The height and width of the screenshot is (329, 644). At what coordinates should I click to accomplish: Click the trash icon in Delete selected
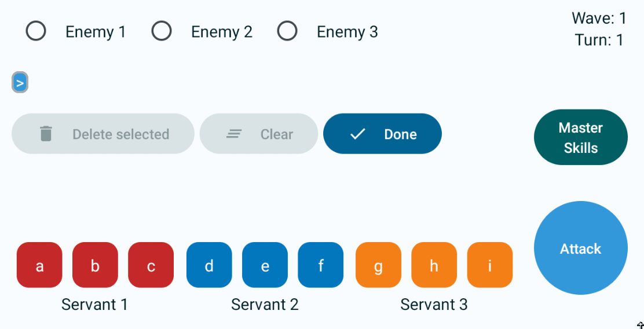tap(46, 134)
